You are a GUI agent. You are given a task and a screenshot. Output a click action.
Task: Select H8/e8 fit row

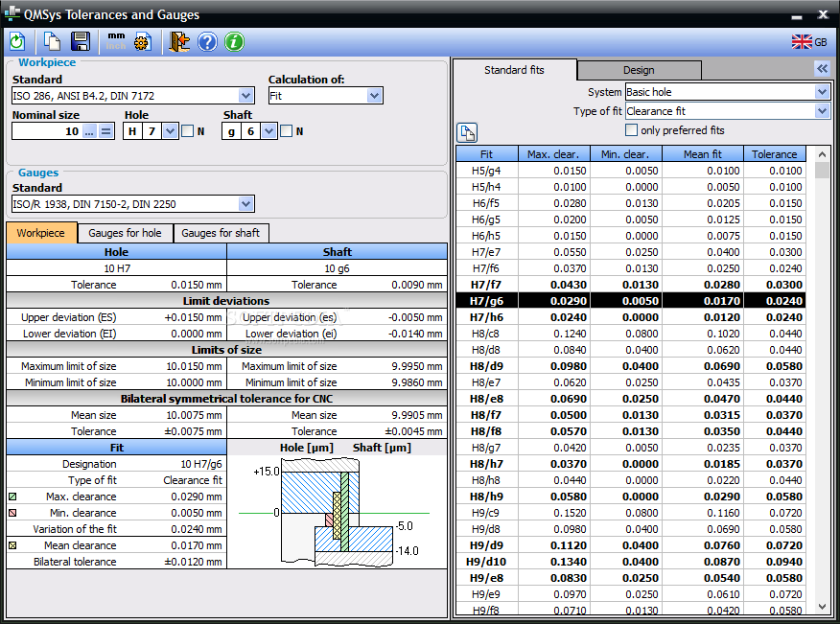click(631, 399)
